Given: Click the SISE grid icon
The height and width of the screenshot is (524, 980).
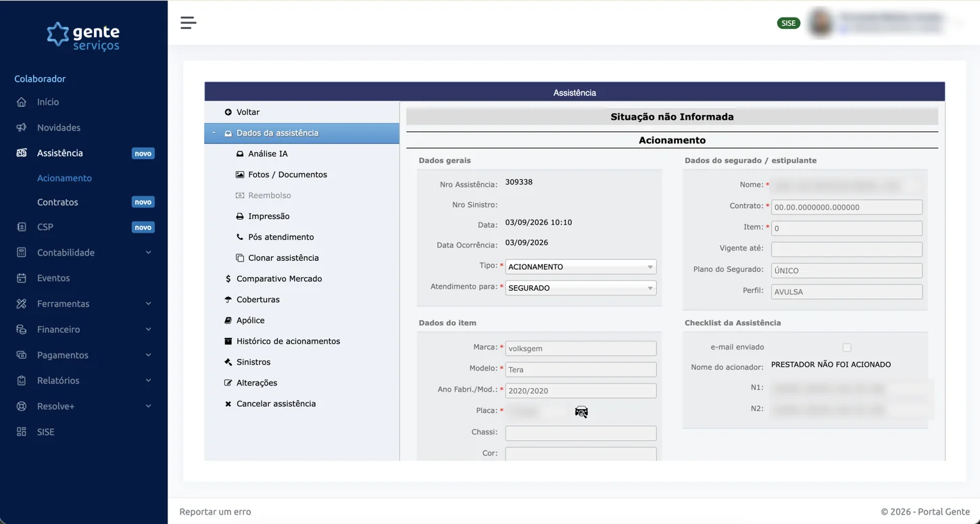Looking at the screenshot, I should click(22, 432).
